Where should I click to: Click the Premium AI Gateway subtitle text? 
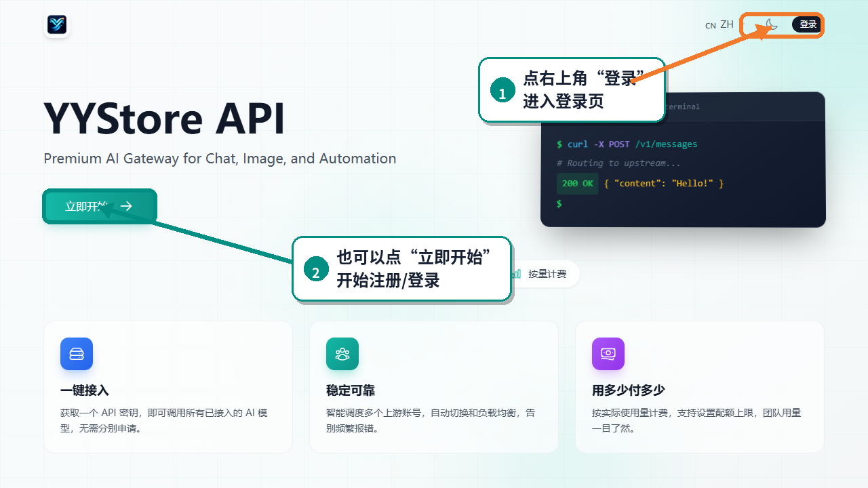click(220, 159)
